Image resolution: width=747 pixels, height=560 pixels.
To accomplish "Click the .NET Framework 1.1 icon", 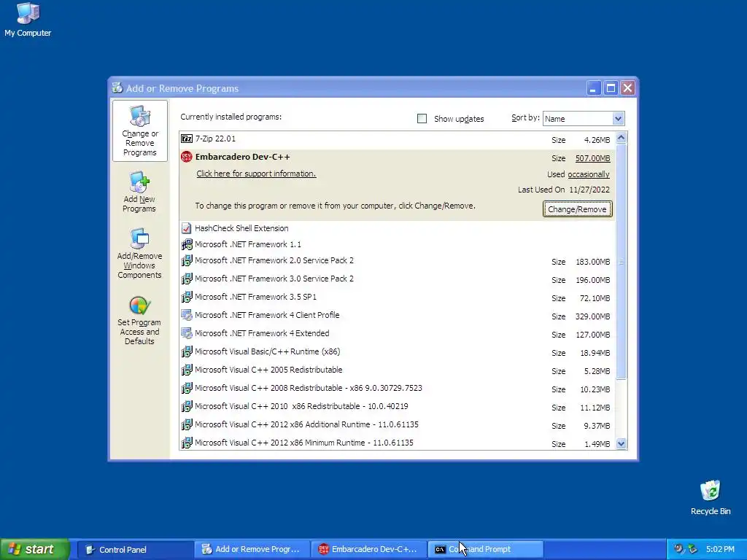I will [x=187, y=244].
